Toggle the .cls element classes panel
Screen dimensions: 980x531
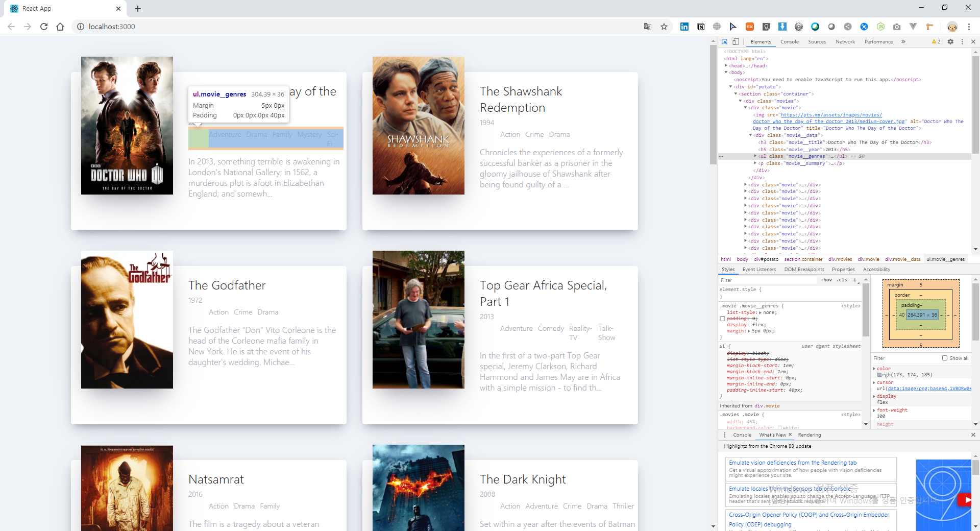pos(843,280)
